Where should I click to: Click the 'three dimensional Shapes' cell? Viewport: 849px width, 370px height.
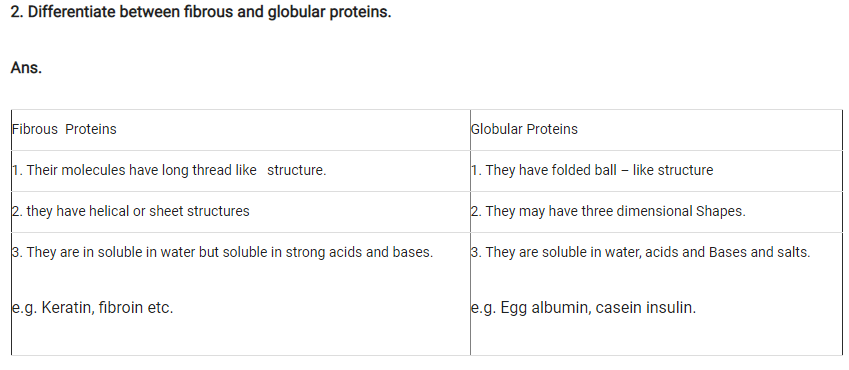656,211
